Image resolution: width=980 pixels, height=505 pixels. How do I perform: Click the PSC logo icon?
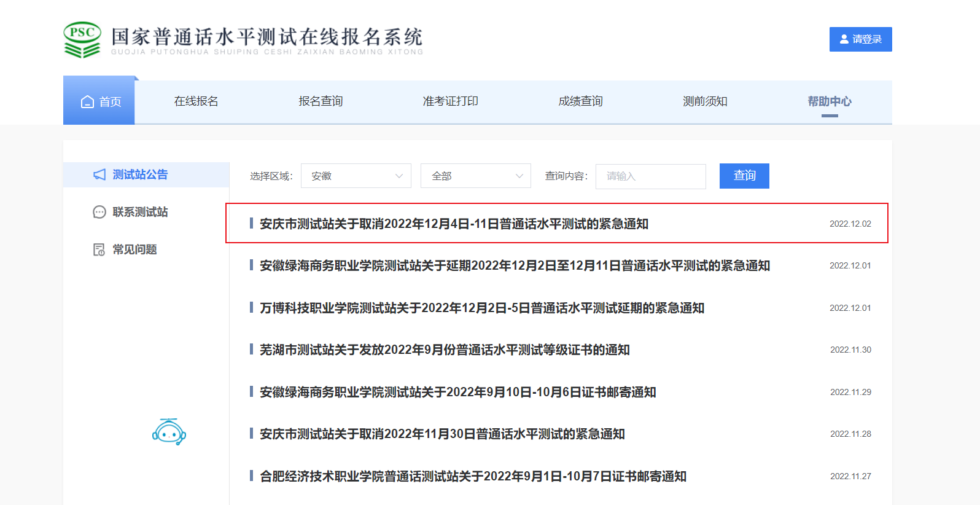tap(82, 40)
